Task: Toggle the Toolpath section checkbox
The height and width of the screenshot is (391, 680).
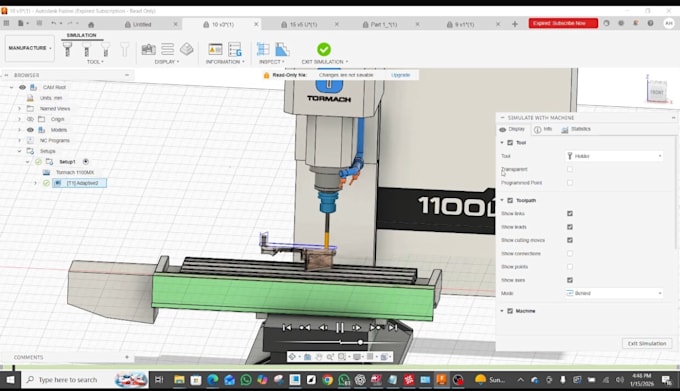Action: 510,200
